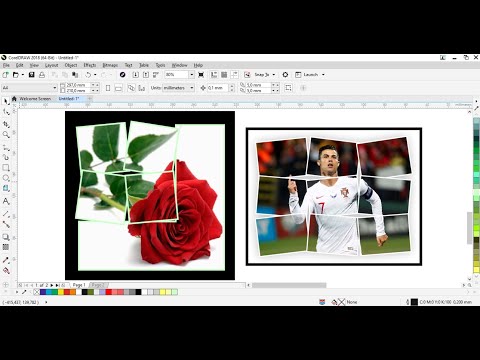The height and width of the screenshot is (360, 480).
Task: Click the Publish to PDF icon
Action: coord(156,75)
